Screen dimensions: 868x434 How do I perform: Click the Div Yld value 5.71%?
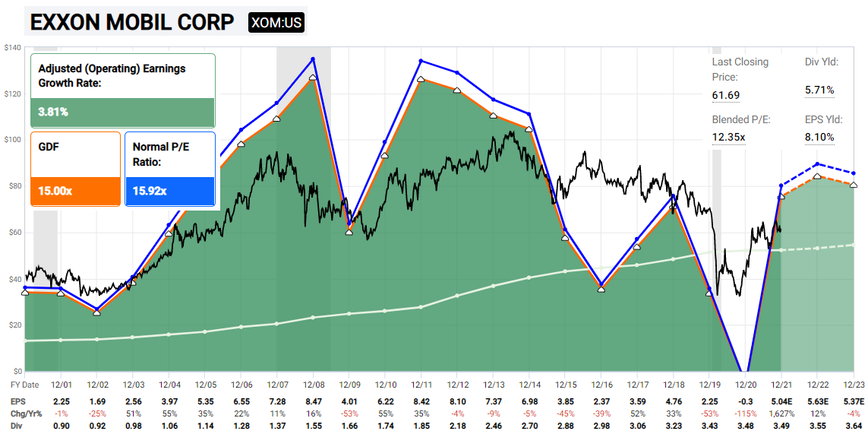point(820,90)
